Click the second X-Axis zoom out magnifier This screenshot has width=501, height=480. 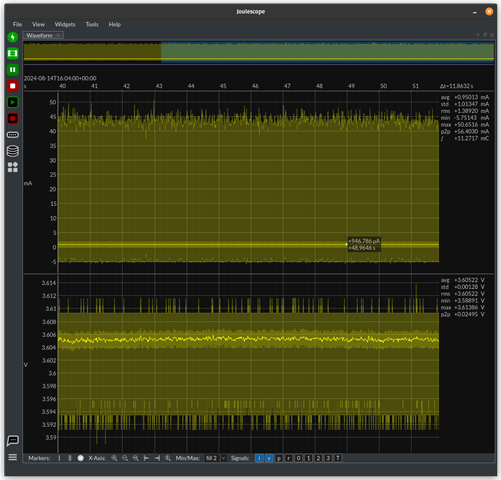125,458
